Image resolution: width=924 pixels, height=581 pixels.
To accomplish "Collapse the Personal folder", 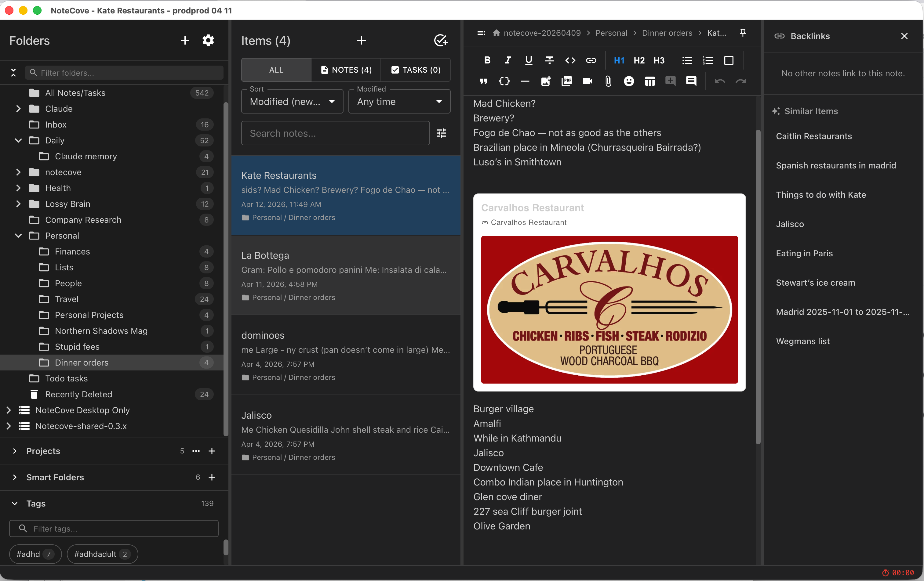I will [x=18, y=236].
